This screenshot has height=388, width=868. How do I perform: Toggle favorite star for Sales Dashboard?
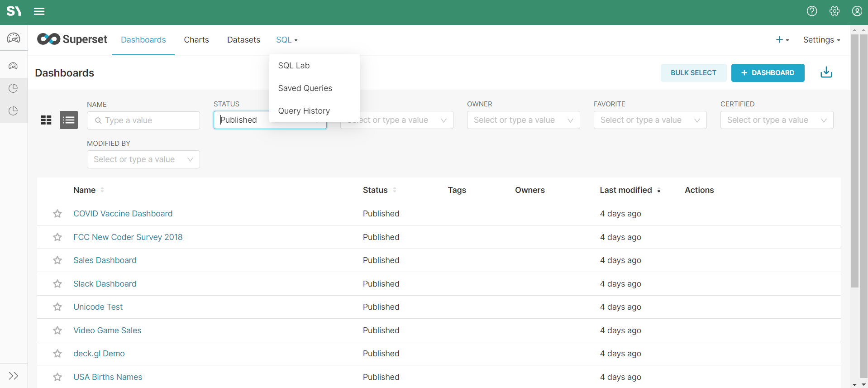(57, 260)
